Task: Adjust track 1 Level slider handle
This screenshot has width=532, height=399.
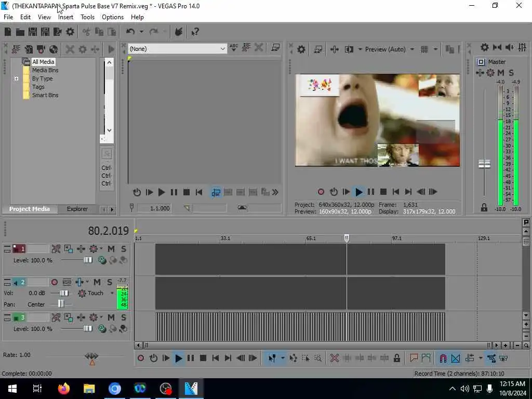Action: click(x=87, y=260)
